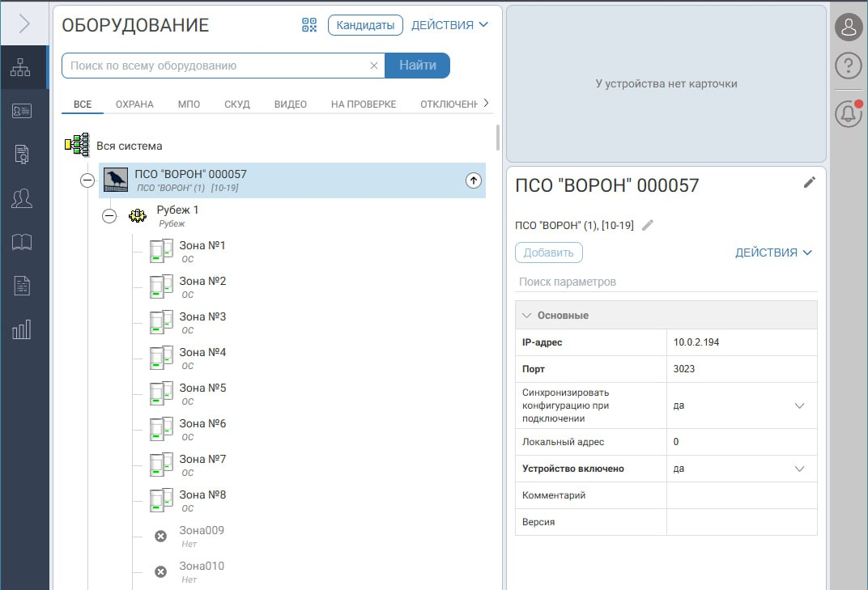Open the user profile avatar
Image resolution: width=868 pixels, height=590 pixels.
848,27
